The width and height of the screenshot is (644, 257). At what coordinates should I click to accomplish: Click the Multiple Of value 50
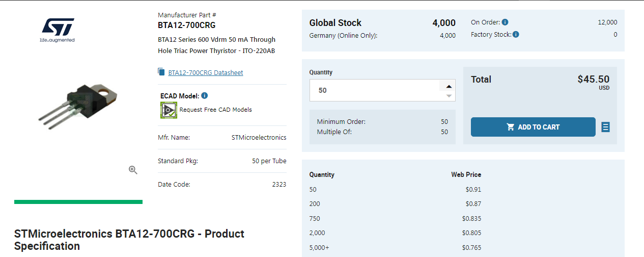[444, 132]
